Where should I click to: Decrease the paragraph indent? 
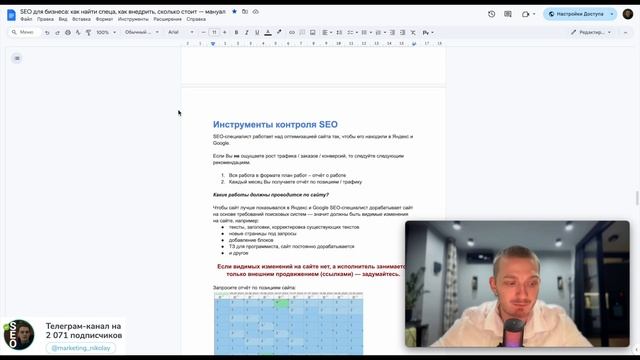pyautogui.click(x=392, y=32)
